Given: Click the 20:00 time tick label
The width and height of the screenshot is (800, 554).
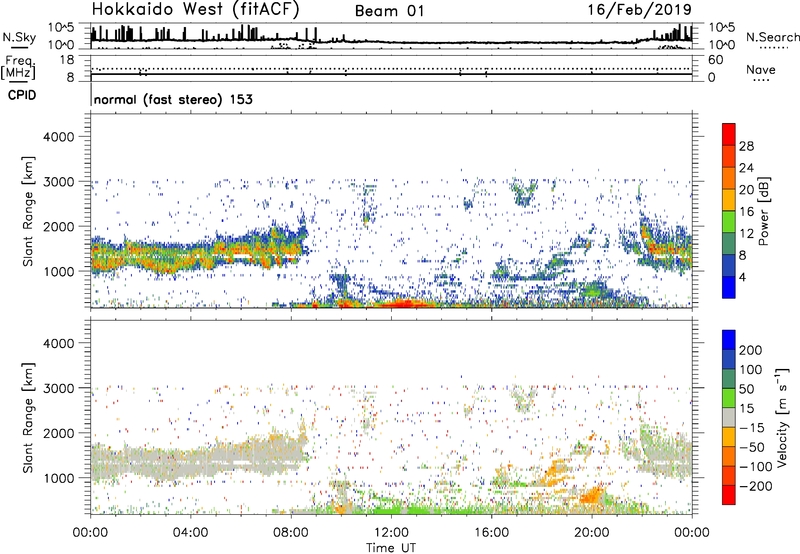Looking at the screenshot, I should coord(591,533).
